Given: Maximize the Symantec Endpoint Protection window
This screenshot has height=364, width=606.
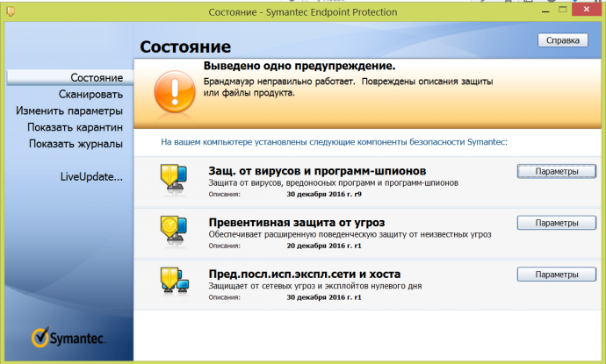Looking at the screenshot, I should 563,10.
